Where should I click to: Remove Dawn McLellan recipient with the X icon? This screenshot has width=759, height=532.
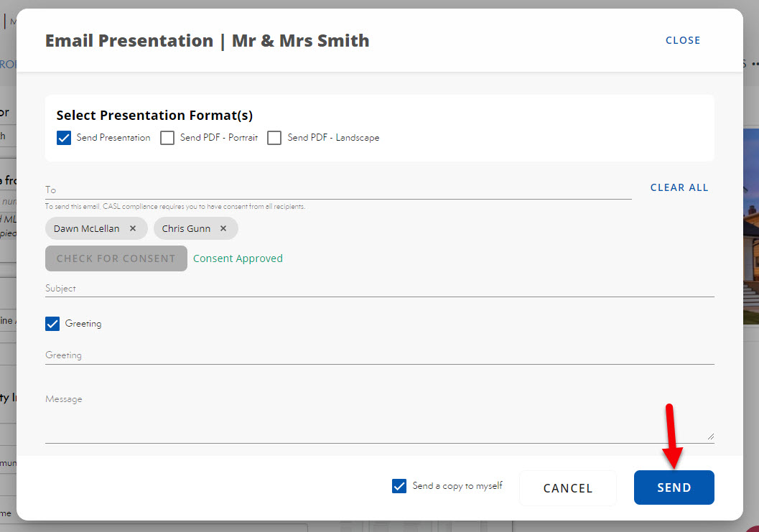click(x=133, y=229)
